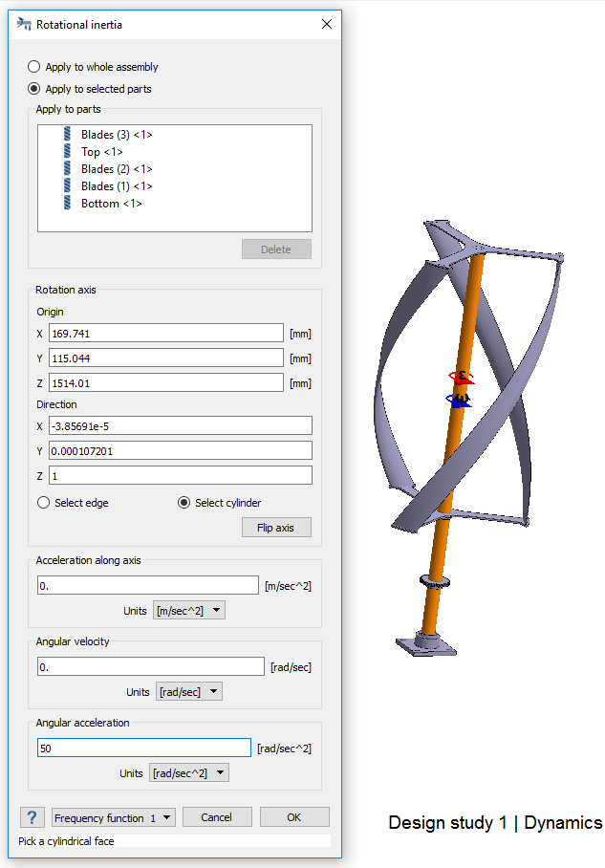Screen dimensions: 605x868
Task: Click the red rotation arrow marker on shaft
Action: coord(462,377)
